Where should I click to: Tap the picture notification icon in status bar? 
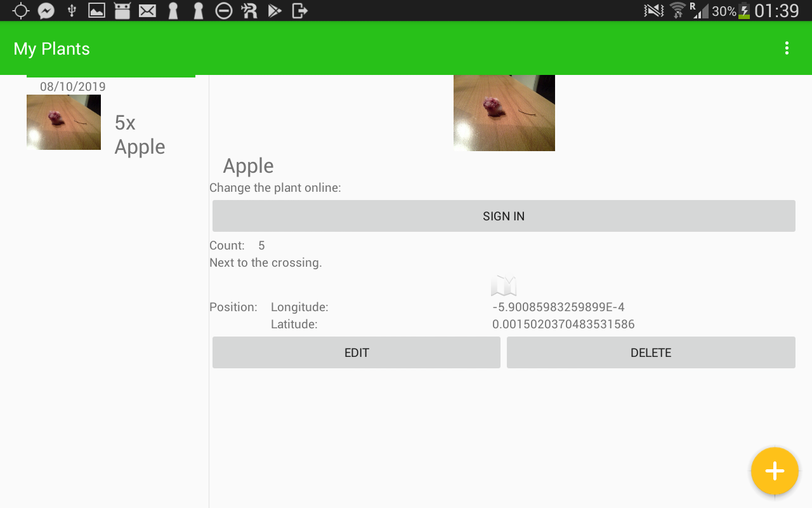click(96, 11)
